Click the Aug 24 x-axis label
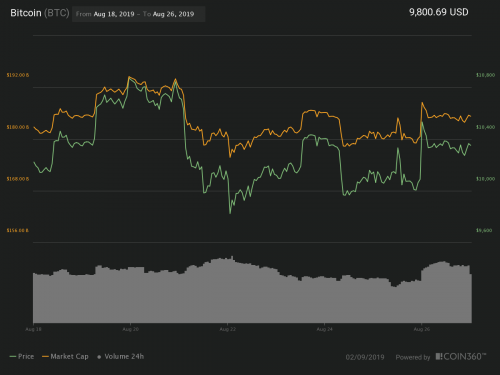Viewport: 500px width, 375px height. 324,329
